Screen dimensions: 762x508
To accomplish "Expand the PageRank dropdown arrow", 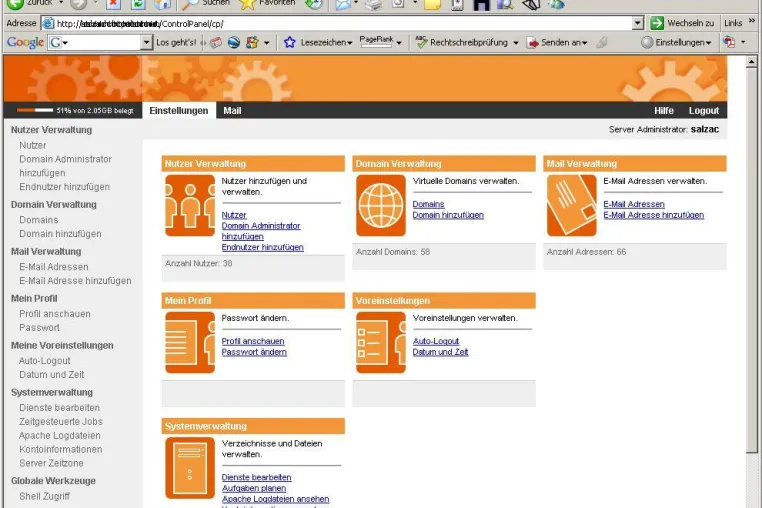I will [x=399, y=43].
